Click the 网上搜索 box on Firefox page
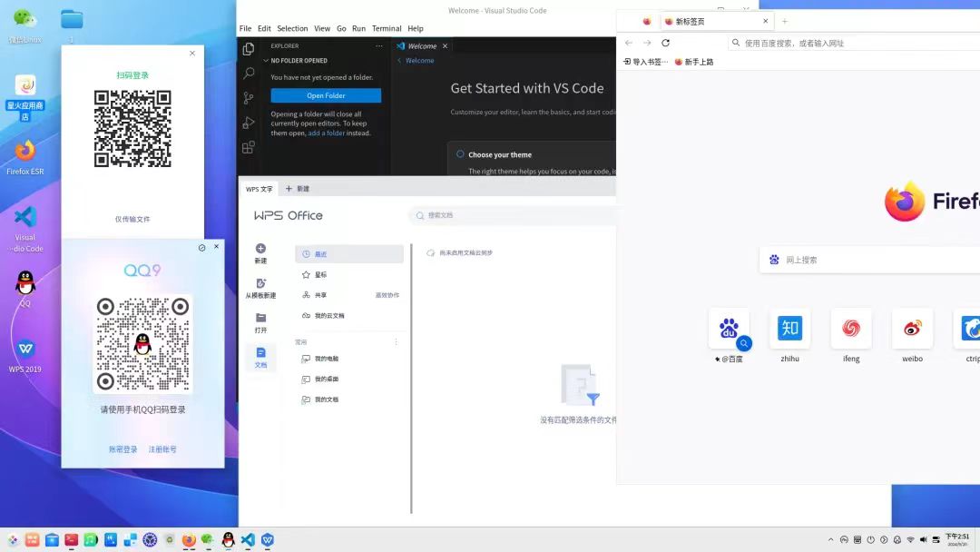The width and height of the screenshot is (980, 552). point(869,260)
